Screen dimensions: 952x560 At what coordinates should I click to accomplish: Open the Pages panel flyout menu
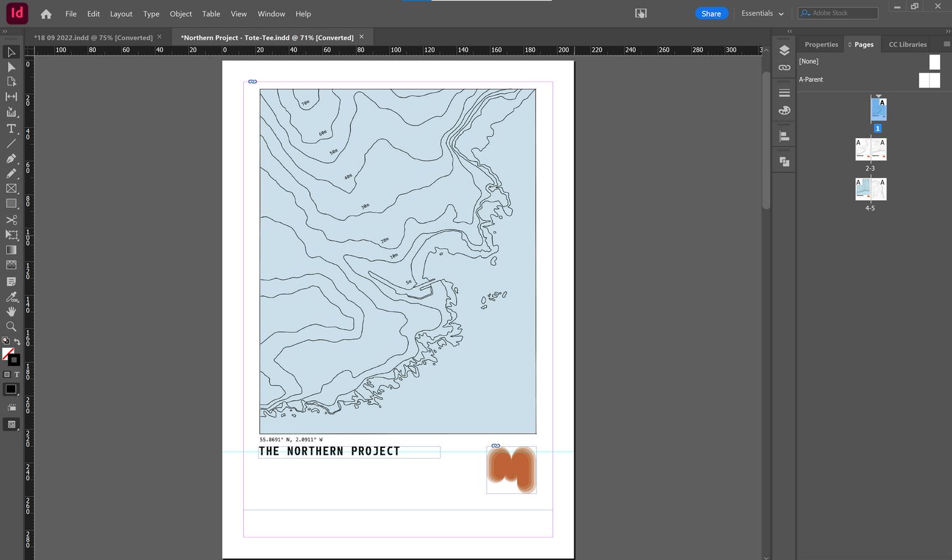pyautogui.click(x=946, y=44)
